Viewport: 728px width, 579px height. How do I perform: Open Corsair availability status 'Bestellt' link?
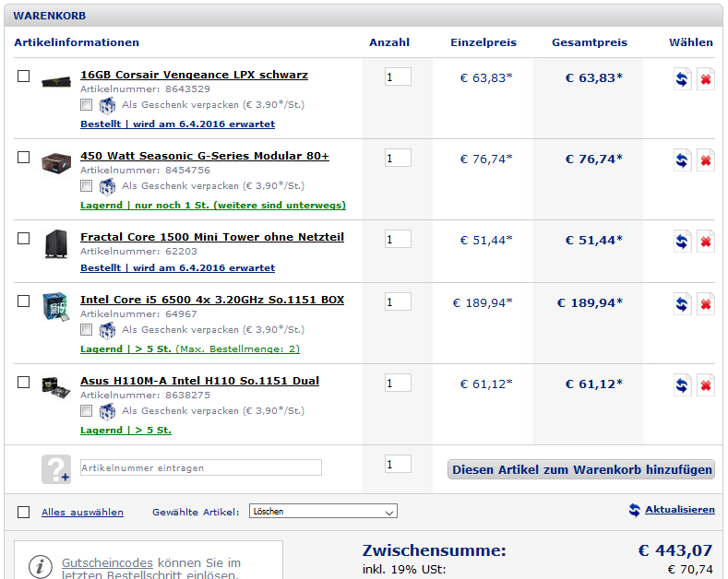pos(177,124)
